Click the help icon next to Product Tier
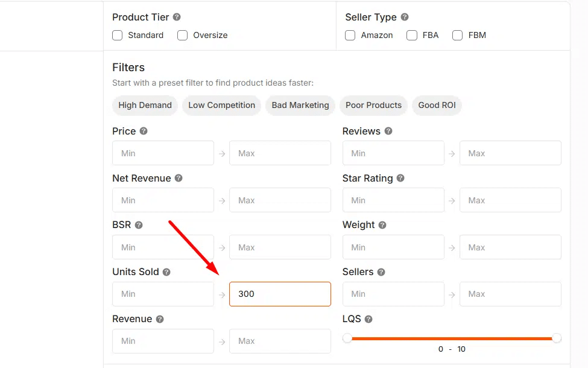The width and height of the screenshot is (588, 368). tap(177, 17)
